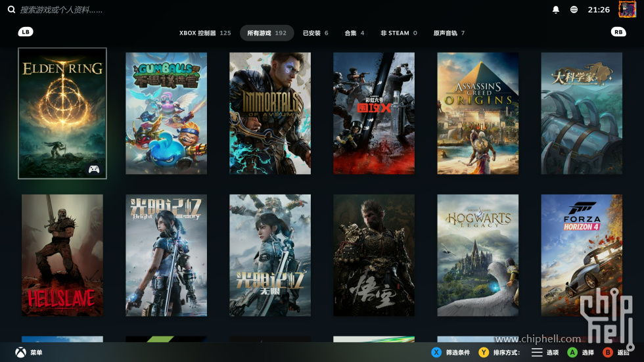Open the globe network icon

point(574,9)
